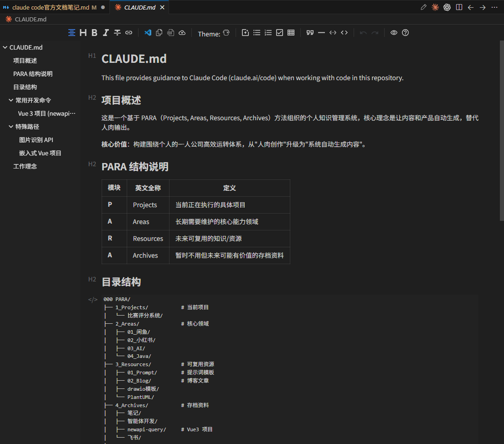
Task: Click the pencil edit icon at top right
Action: 424,7
